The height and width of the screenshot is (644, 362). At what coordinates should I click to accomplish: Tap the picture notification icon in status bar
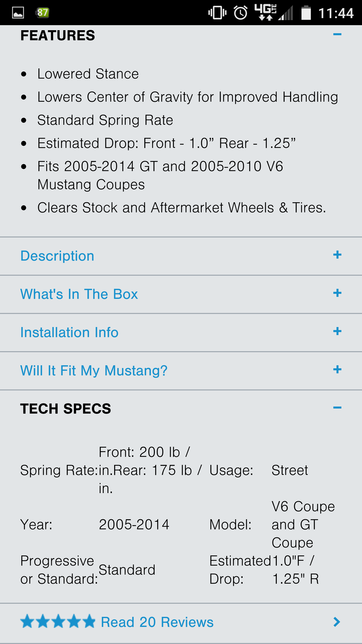point(18,13)
